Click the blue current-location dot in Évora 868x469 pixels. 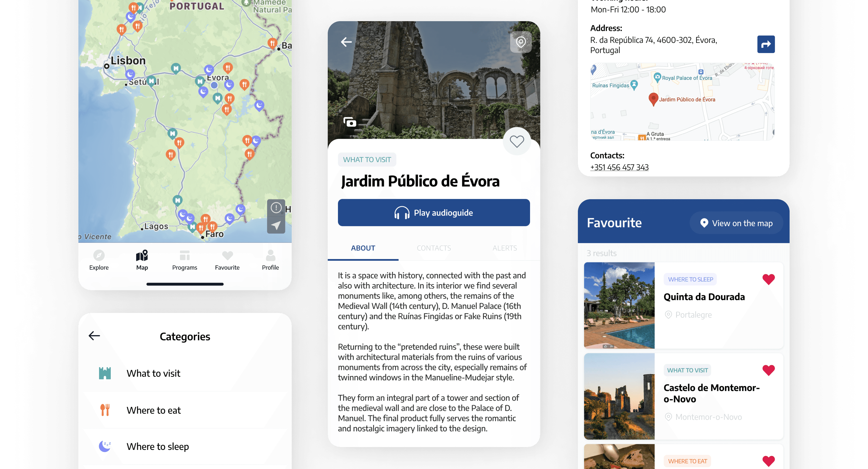[x=214, y=85]
